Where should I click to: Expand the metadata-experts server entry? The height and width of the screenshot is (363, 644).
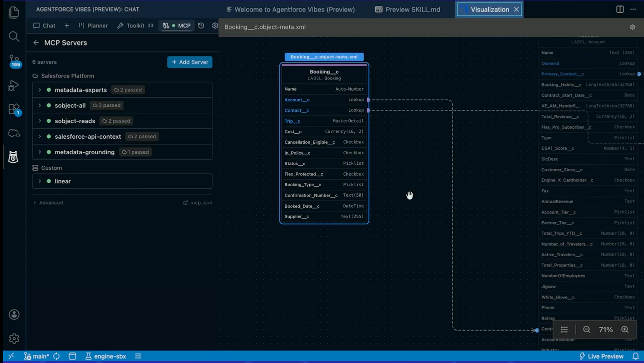tap(40, 90)
